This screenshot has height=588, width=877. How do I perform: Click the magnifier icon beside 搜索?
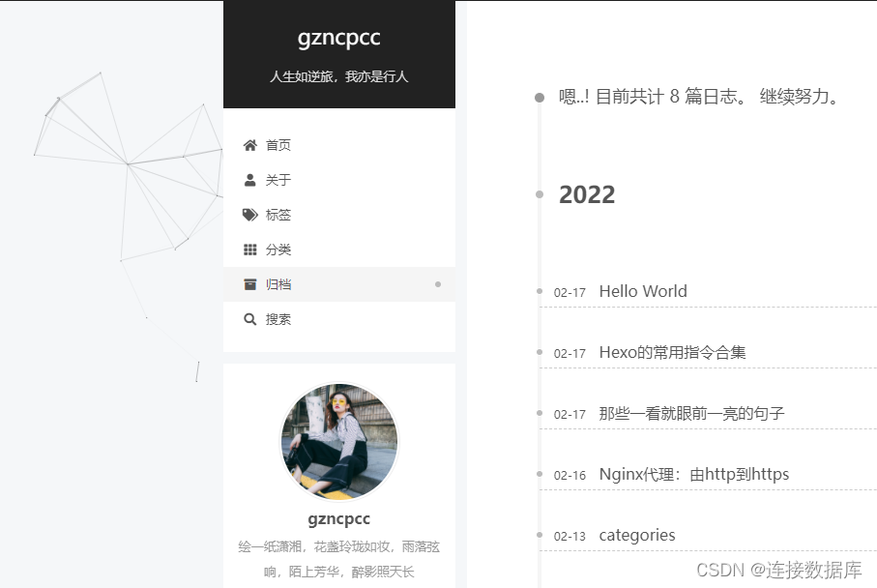click(250, 319)
